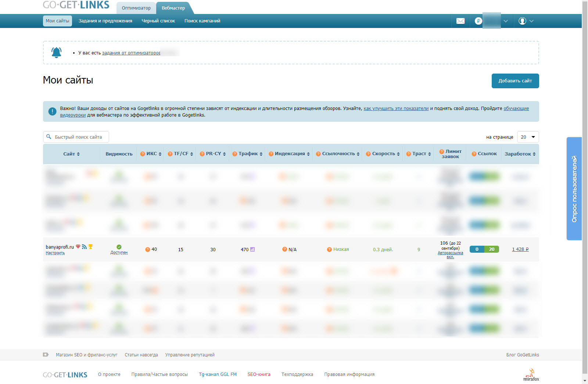This screenshot has width=588, height=384.
Task: Sort by Траст column arrows
Action: tap(430, 154)
